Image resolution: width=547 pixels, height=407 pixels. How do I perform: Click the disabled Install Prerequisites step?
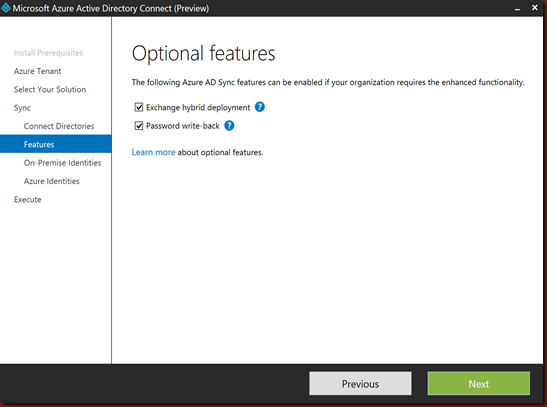coord(48,53)
